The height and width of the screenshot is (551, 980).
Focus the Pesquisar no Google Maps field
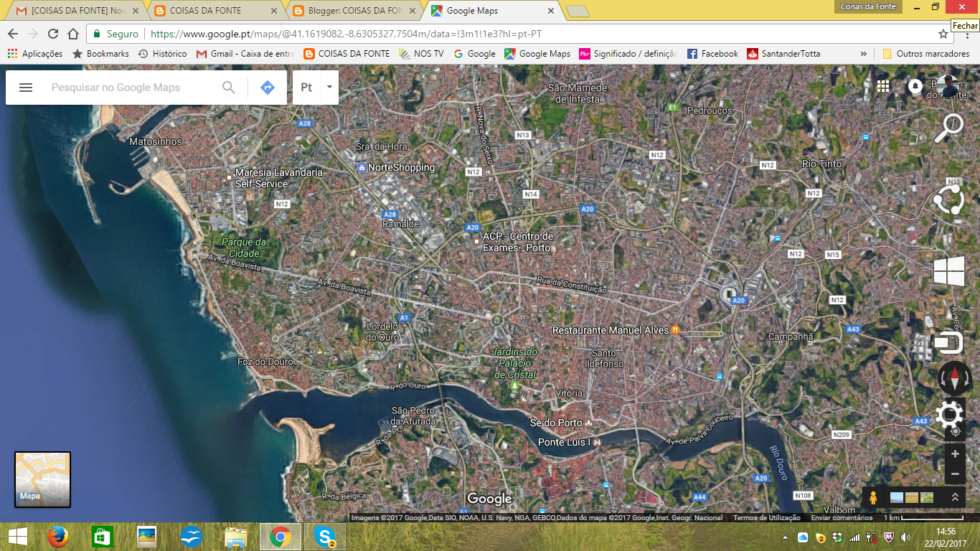tap(131, 88)
